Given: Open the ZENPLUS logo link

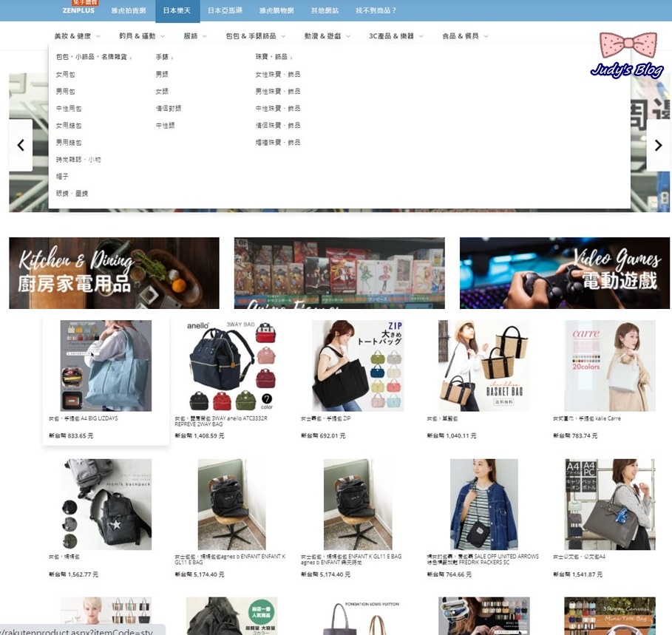Looking at the screenshot, I should tap(78, 10).
